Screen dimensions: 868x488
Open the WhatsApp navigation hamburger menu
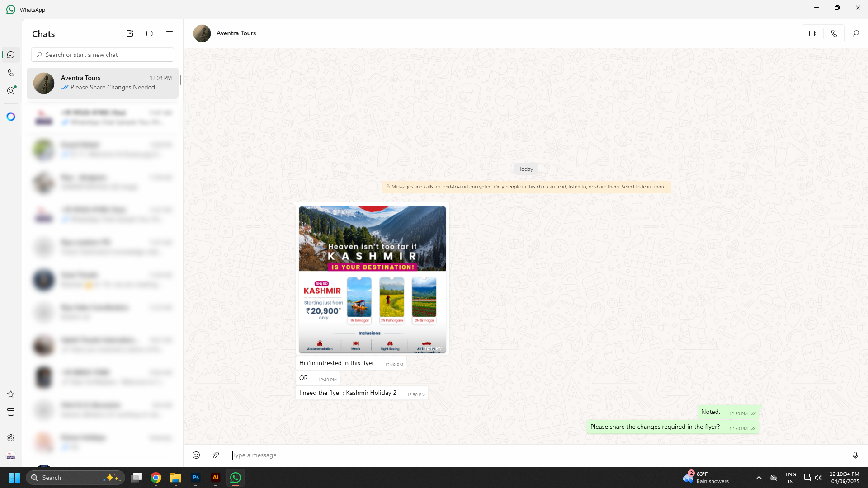[11, 33]
